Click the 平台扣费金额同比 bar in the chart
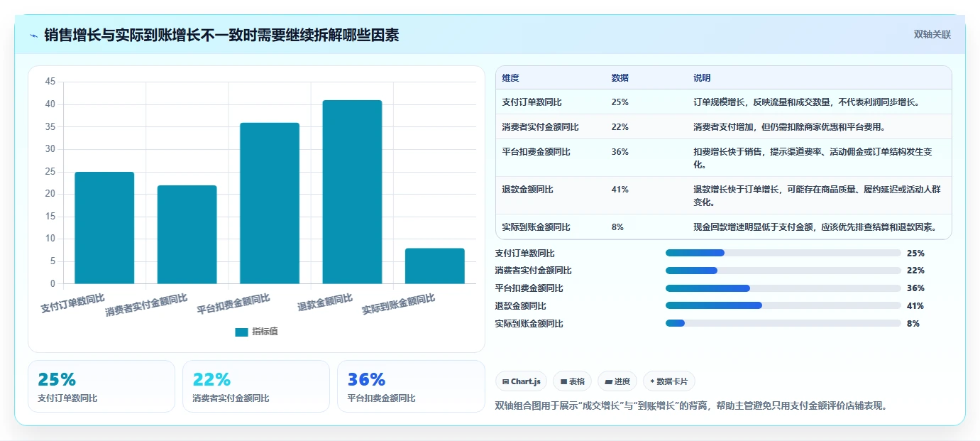The image size is (980, 441). (x=270, y=203)
